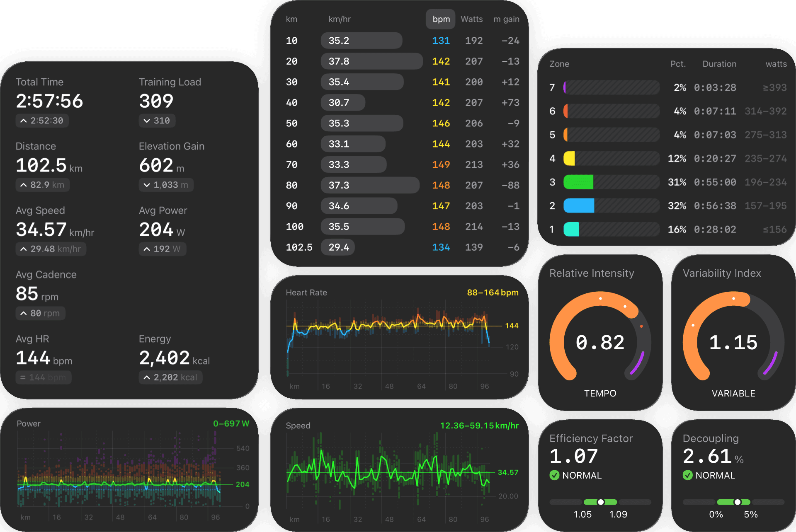Click the Decoupling range slider handle
Viewport: 796px width, 532px height.
point(738,501)
